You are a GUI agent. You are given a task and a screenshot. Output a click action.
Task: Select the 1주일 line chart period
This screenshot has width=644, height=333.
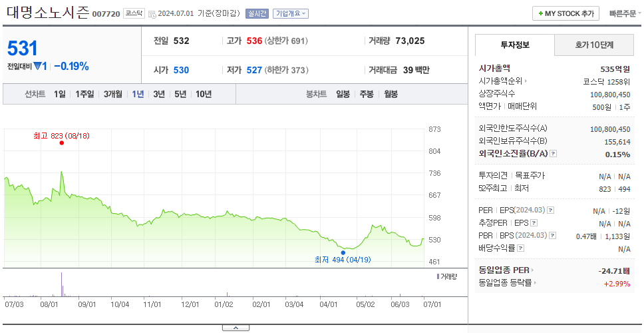pyautogui.click(x=84, y=94)
